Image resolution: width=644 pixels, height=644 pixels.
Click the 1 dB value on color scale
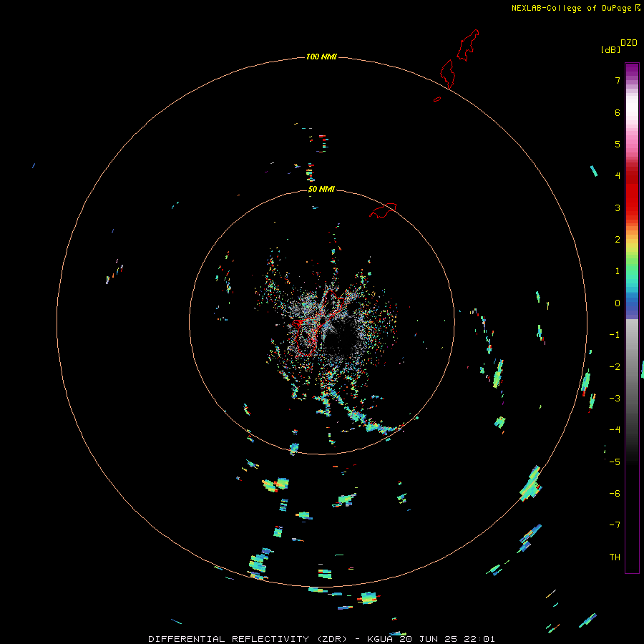618,271
